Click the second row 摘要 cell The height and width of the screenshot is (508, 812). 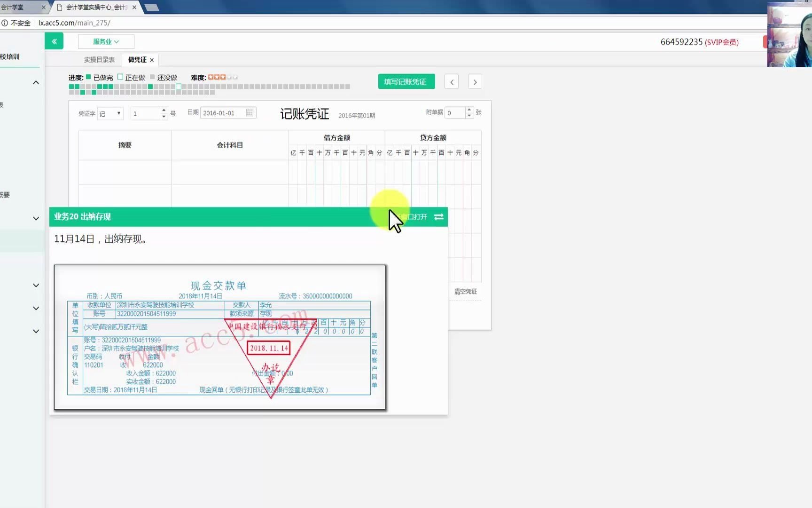tap(125, 196)
